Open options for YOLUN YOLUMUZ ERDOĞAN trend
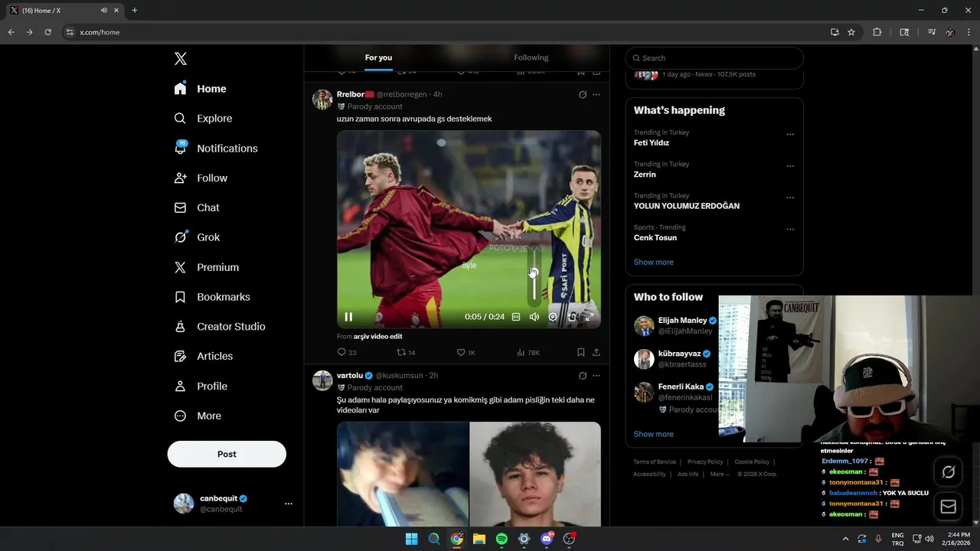The image size is (980, 551). (x=790, y=197)
